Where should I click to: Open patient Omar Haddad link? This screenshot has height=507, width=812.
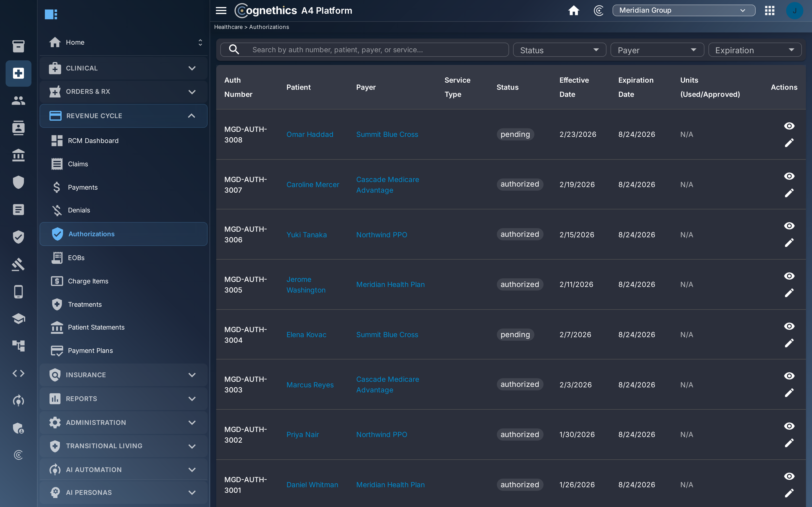[310, 134]
